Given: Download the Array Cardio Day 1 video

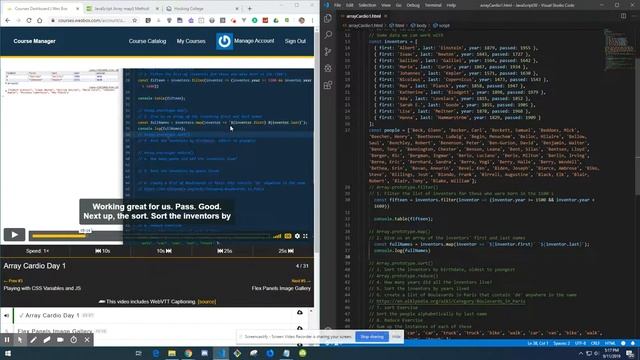Looking at the screenshot, I should tap(300, 313).
